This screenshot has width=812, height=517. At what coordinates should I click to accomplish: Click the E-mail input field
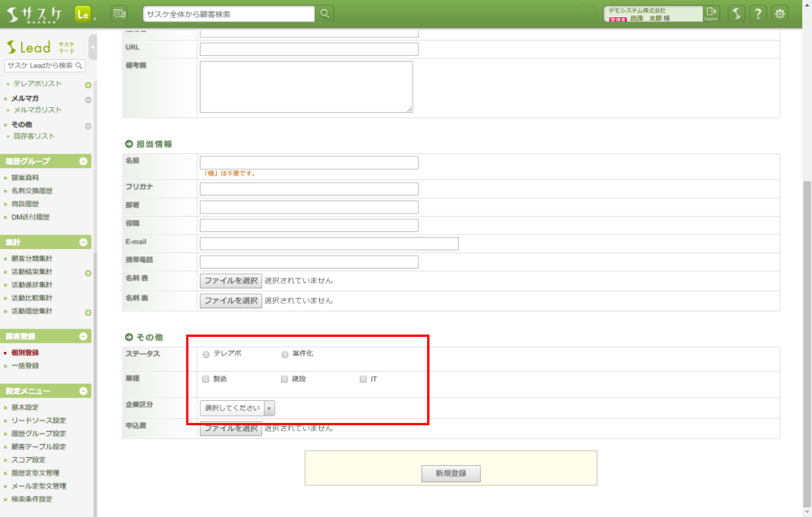(x=329, y=243)
